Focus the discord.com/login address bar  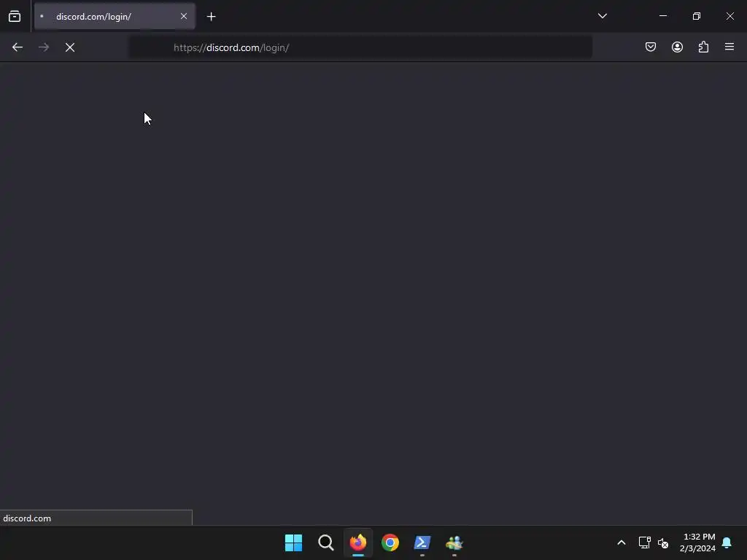(x=360, y=47)
